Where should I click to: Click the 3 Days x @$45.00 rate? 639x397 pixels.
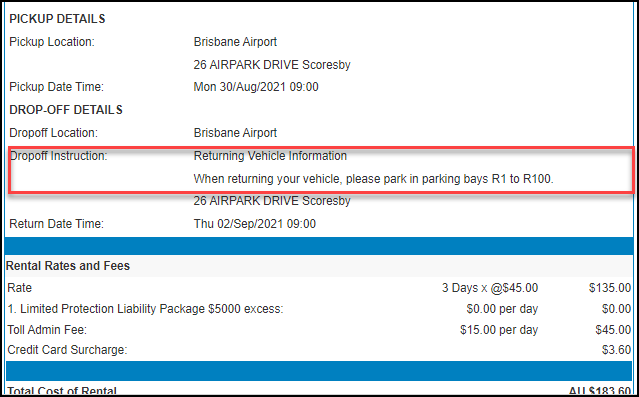490,288
